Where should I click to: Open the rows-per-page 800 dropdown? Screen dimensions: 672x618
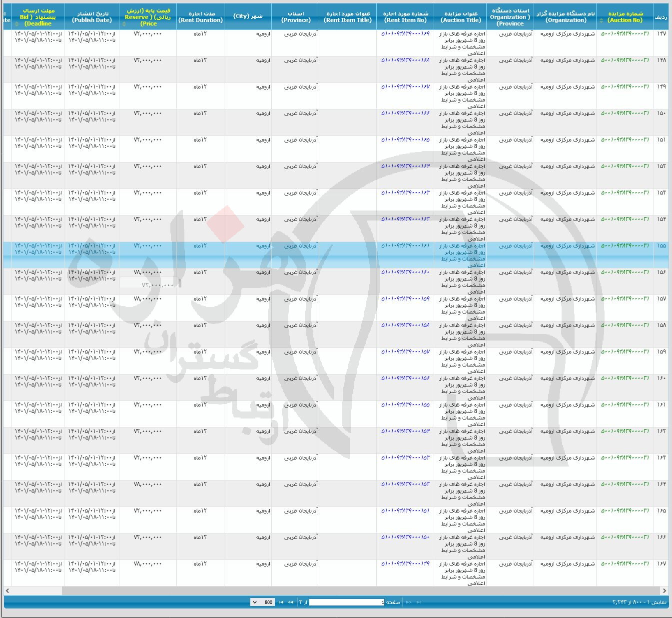pyautogui.click(x=262, y=602)
